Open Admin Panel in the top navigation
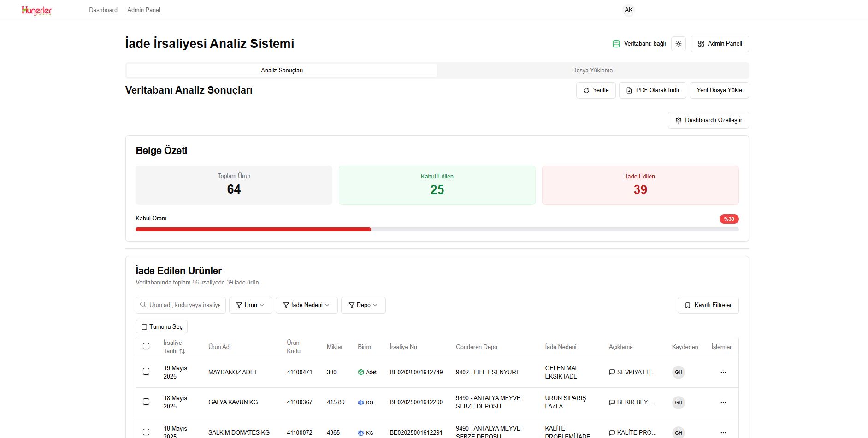The width and height of the screenshot is (868, 438). (x=144, y=10)
